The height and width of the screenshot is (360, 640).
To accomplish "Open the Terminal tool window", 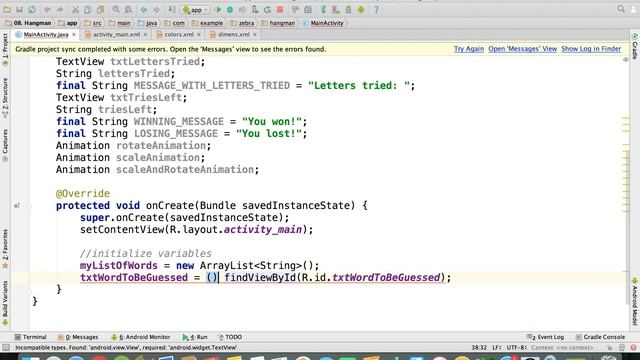I will 31,337.
